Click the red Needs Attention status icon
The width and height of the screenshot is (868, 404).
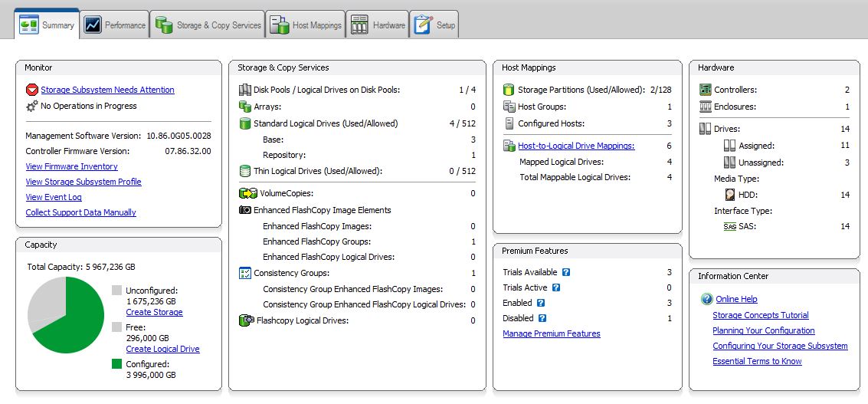(32, 90)
